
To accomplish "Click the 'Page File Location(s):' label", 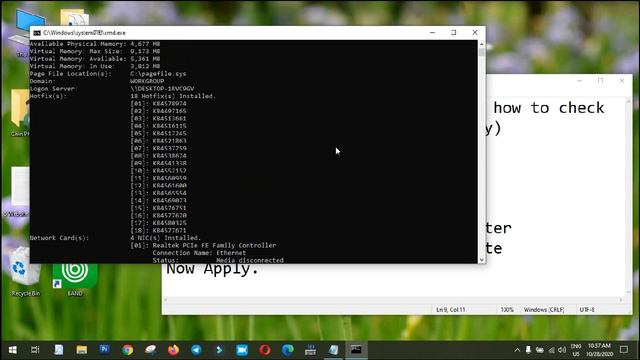I will pyautogui.click(x=70, y=73).
